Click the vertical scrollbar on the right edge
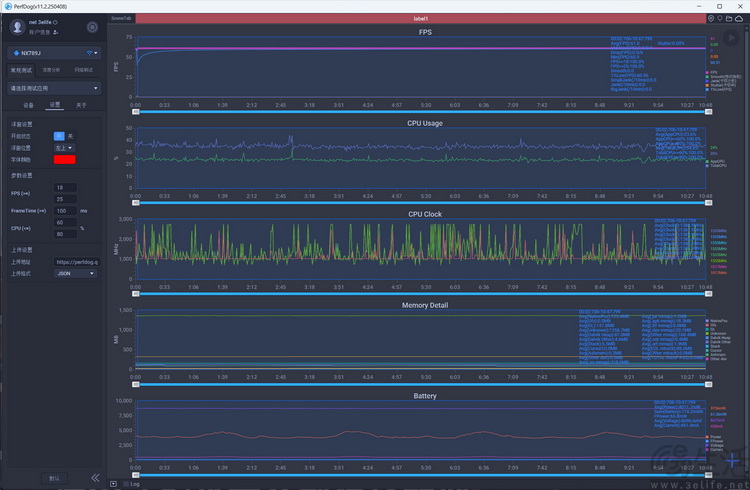 click(x=747, y=249)
